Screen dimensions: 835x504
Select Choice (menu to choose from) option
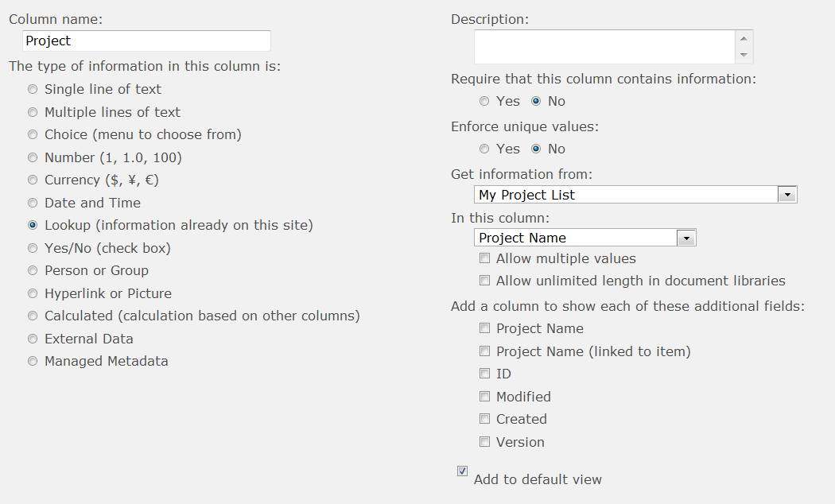coord(33,135)
